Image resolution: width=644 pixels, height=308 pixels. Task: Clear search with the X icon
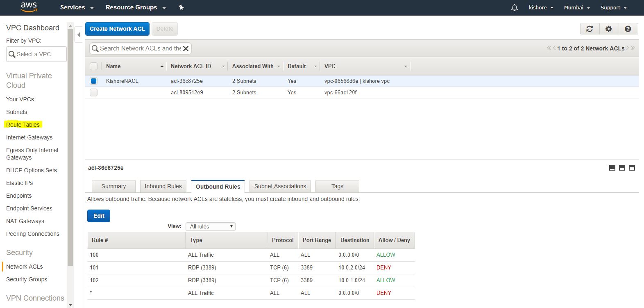click(186, 48)
